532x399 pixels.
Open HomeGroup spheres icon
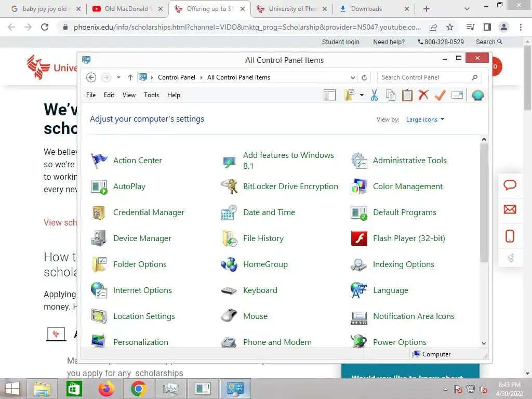coord(229,264)
